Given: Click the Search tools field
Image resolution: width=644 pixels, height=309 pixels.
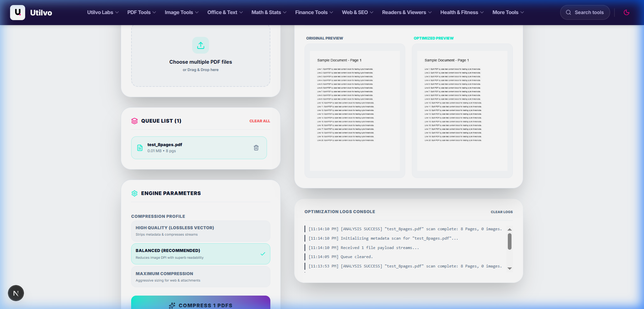Looking at the screenshot, I should coord(585,12).
